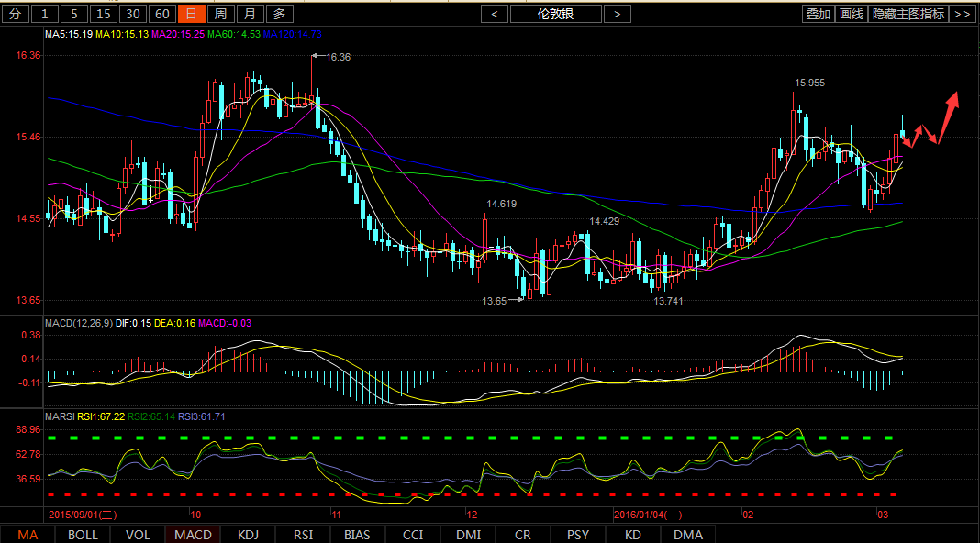Expand more options with >> button
The image size is (980, 543).
(x=961, y=14)
